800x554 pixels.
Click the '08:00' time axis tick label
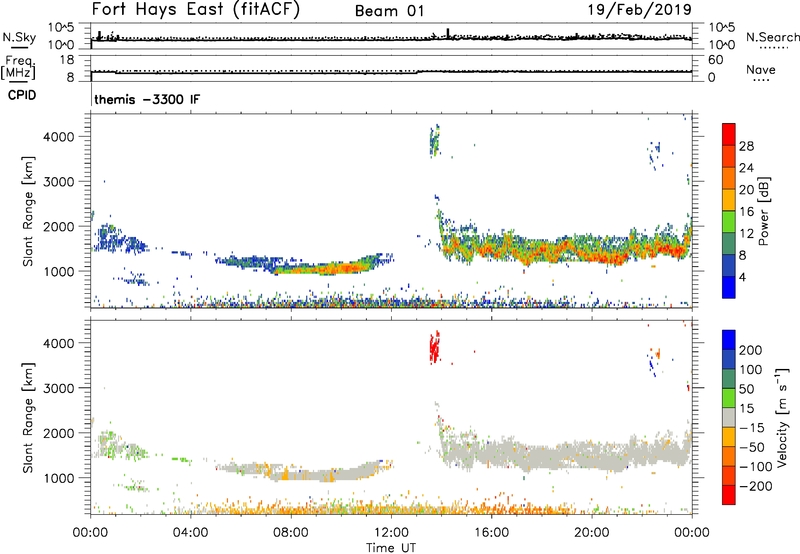[x=291, y=533]
